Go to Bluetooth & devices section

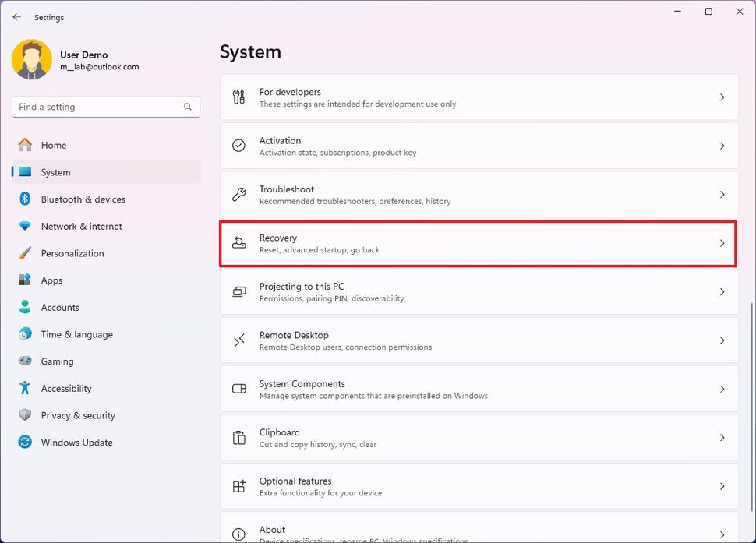click(83, 199)
